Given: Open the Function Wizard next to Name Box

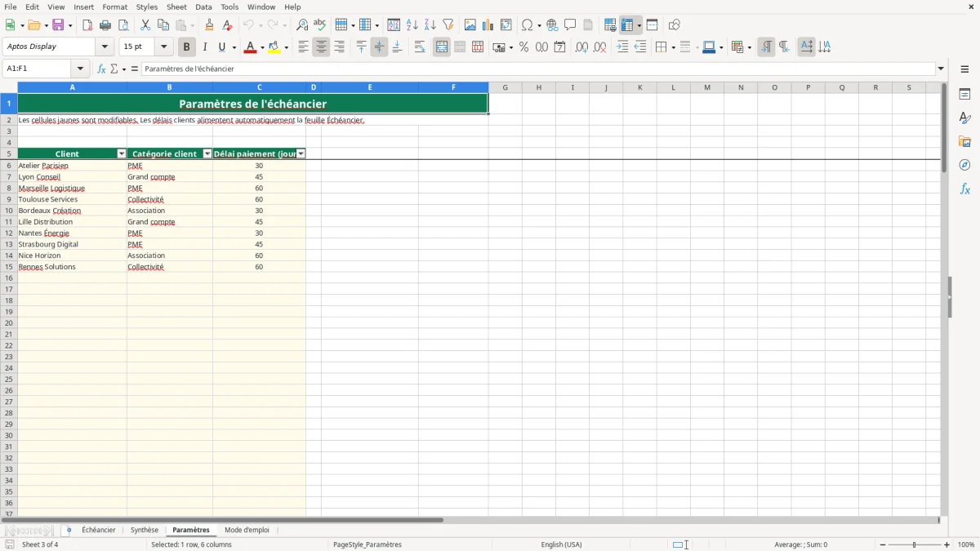Looking at the screenshot, I should pyautogui.click(x=101, y=69).
